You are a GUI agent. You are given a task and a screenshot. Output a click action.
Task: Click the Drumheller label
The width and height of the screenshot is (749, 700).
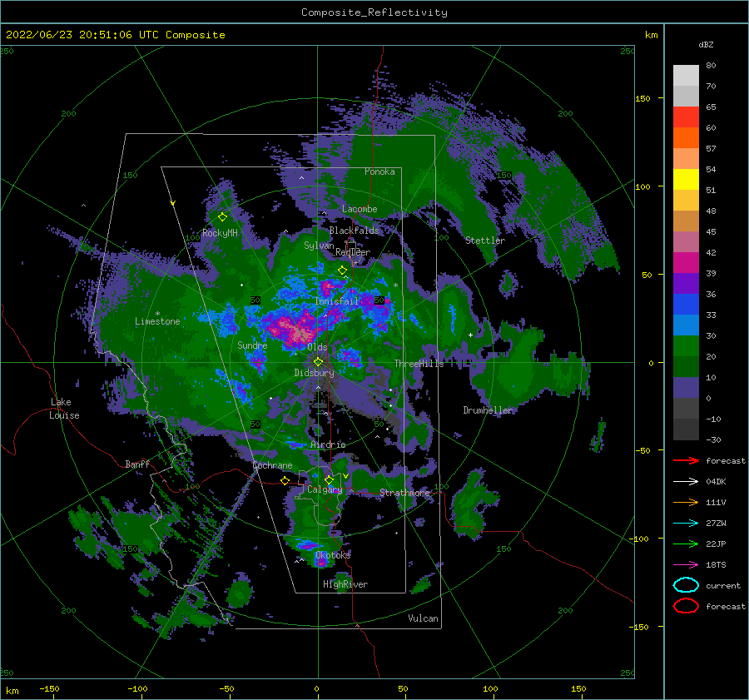487,410
